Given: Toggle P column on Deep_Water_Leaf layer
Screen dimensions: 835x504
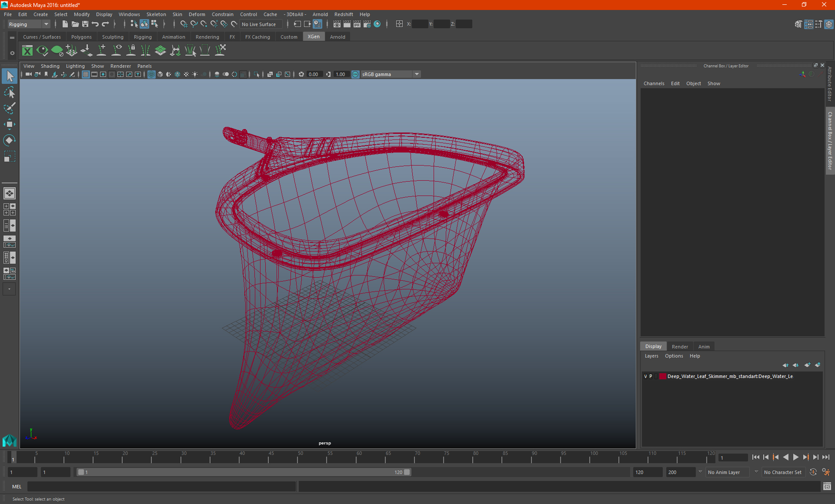Looking at the screenshot, I should [x=651, y=376].
